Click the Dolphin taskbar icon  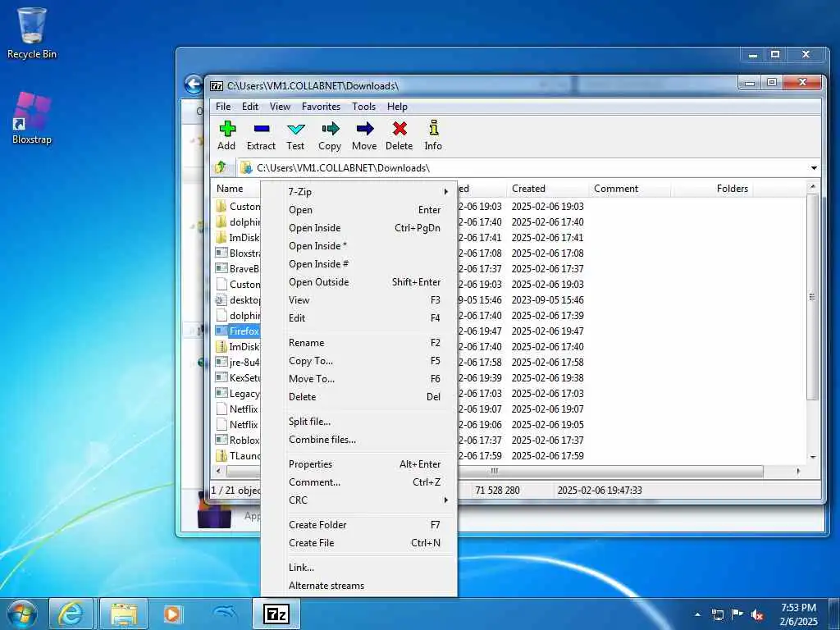pyautogui.click(x=225, y=614)
